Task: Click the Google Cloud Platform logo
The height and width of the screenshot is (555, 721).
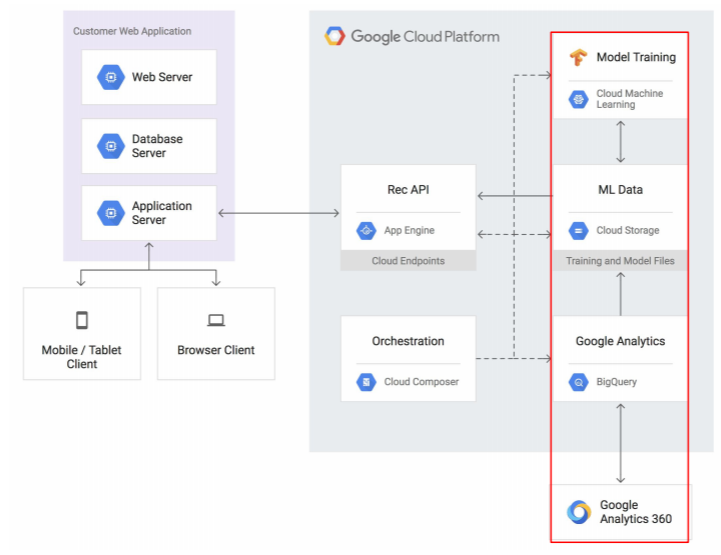Action: [x=335, y=36]
